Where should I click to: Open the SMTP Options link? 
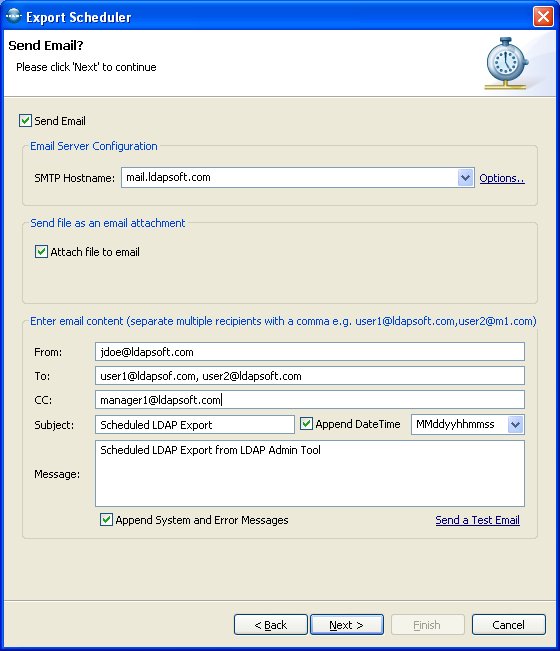coord(502,178)
